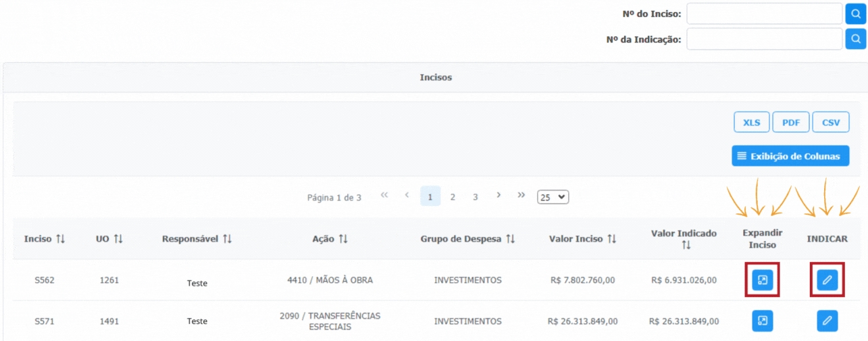The height and width of the screenshot is (341, 868).
Task: Export table as XLS
Action: (751, 122)
